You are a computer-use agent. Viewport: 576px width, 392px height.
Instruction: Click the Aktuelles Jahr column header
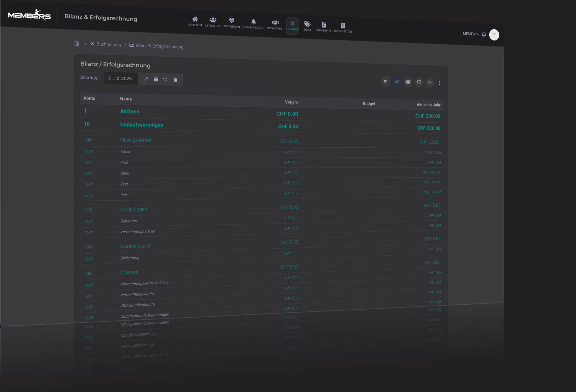click(429, 105)
